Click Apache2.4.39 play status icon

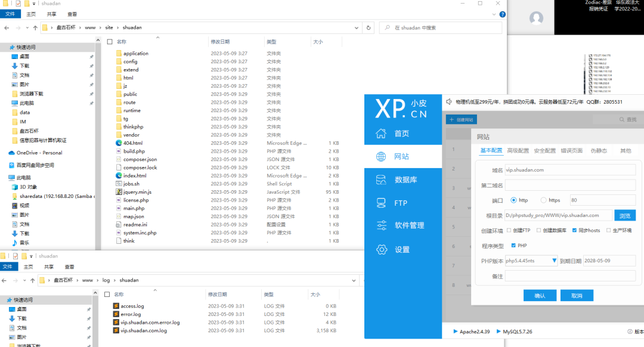pos(456,331)
